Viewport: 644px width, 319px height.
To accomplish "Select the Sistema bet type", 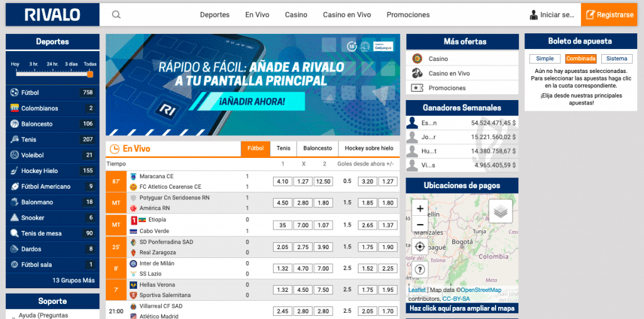I will click(616, 59).
